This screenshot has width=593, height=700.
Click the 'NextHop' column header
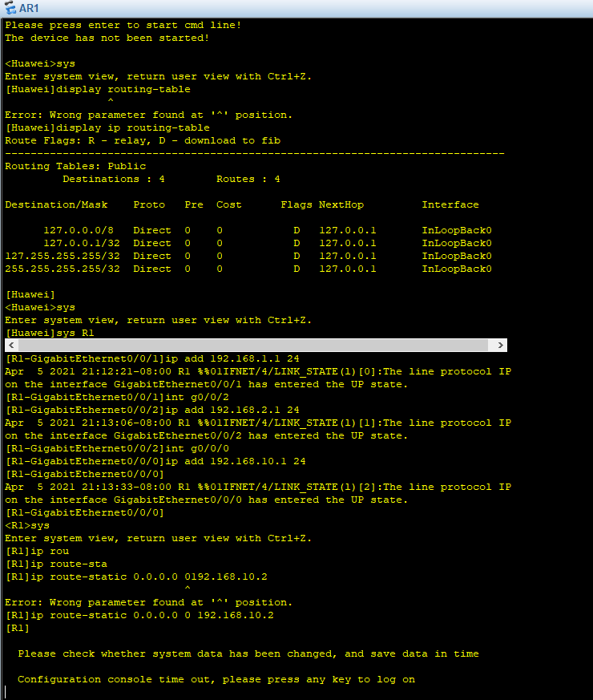click(x=341, y=204)
